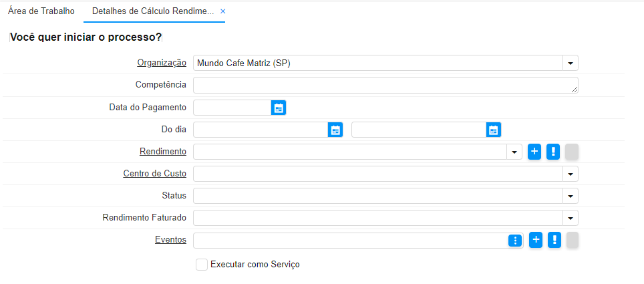Click 'Você quer iniciar o processo?' heading

pyautogui.click(x=86, y=37)
